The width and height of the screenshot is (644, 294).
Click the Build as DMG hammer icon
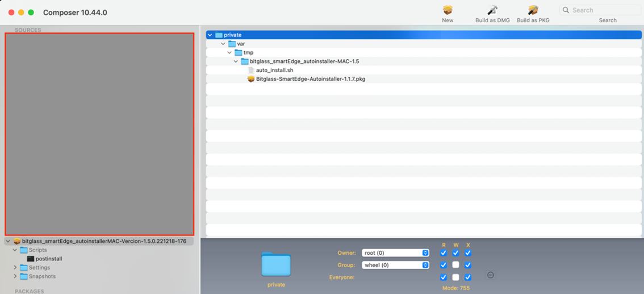[x=492, y=10]
